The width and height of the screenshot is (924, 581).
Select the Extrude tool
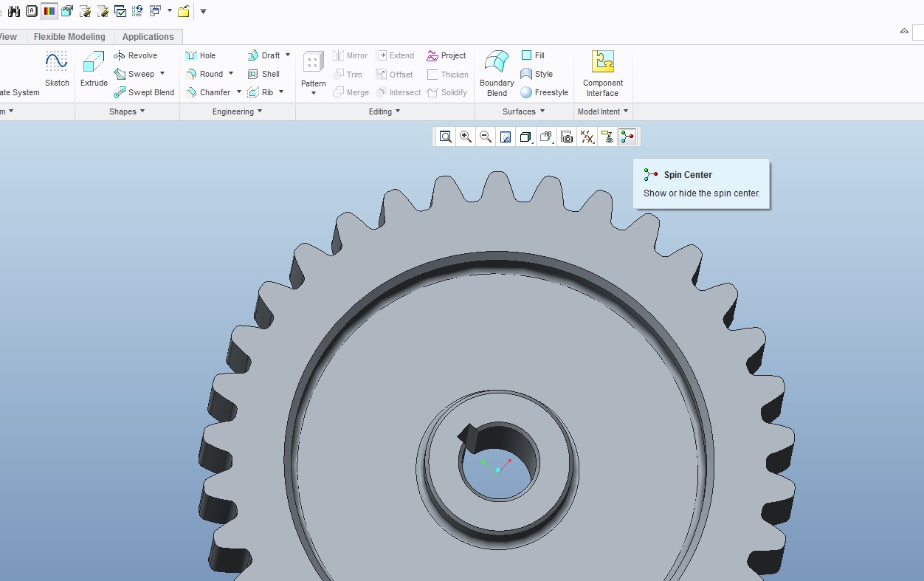94,69
